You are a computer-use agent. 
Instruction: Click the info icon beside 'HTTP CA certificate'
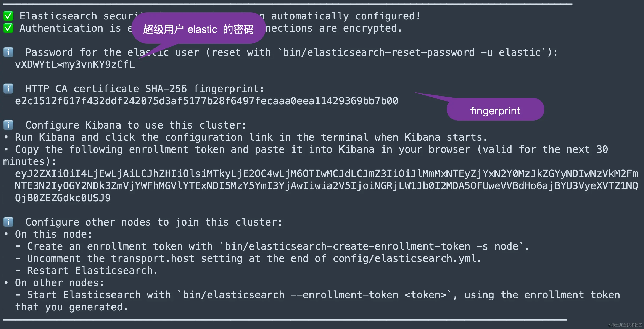click(x=8, y=89)
